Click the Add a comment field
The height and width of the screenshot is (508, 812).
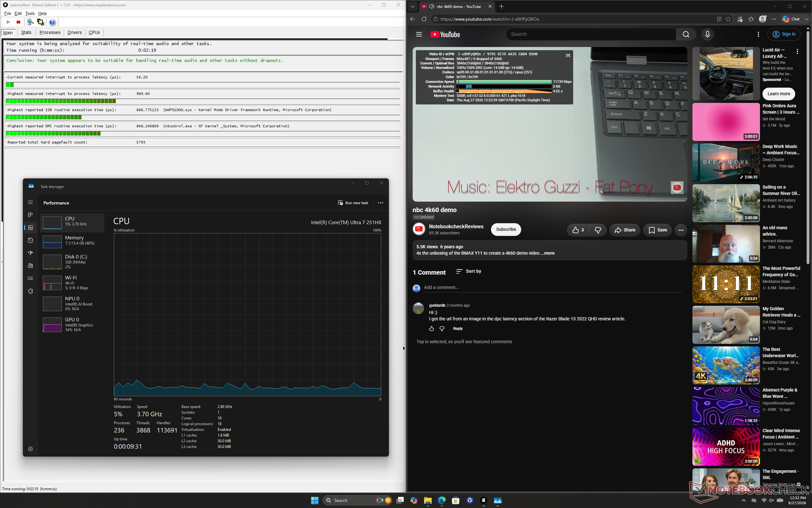553,288
